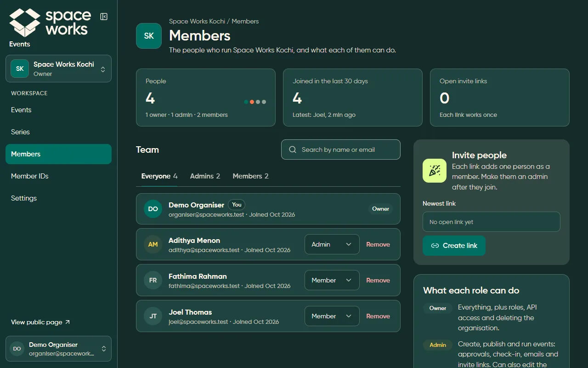Click the SK avatar beside Members heading
Image resolution: width=588 pixels, height=368 pixels.
[149, 36]
